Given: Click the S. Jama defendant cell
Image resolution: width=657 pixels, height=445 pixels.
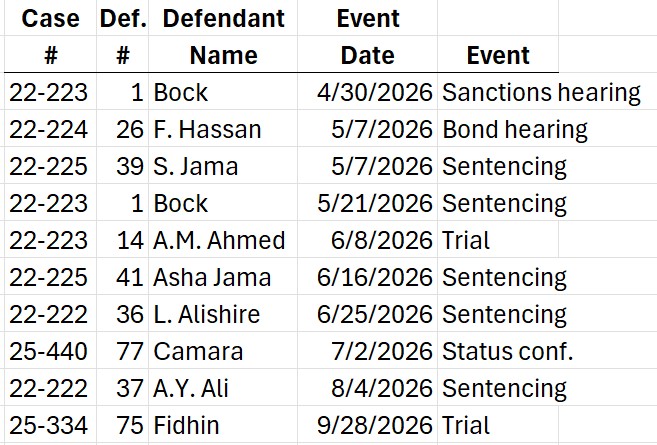Looking at the screenshot, I should click(195, 166).
